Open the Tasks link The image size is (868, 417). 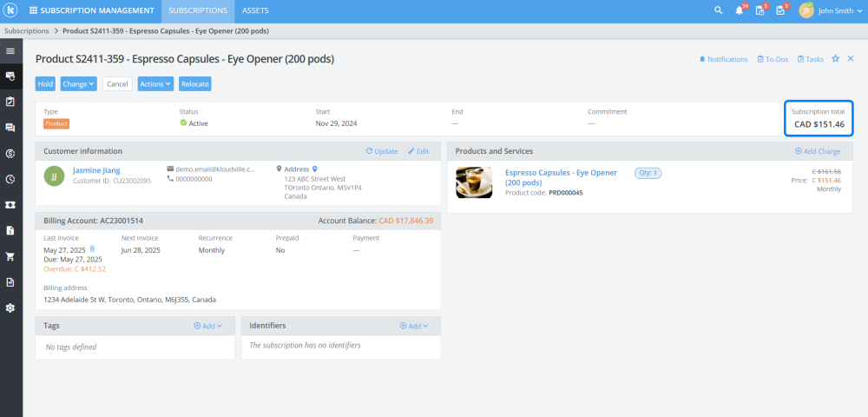(811, 59)
